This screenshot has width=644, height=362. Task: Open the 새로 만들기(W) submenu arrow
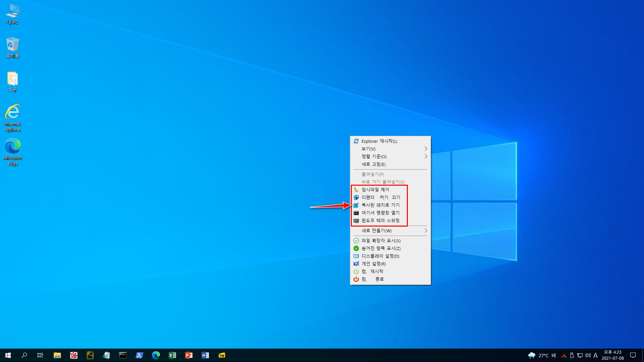426,231
